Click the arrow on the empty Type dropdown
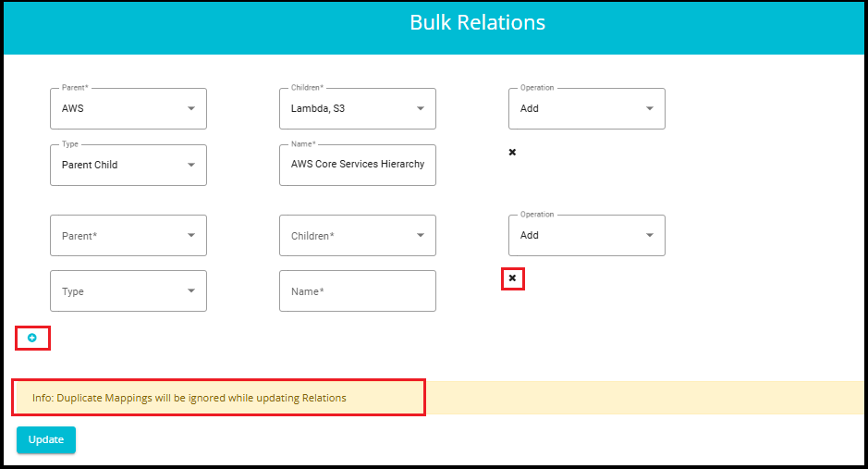The width and height of the screenshot is (868, 469). point(191,290)
